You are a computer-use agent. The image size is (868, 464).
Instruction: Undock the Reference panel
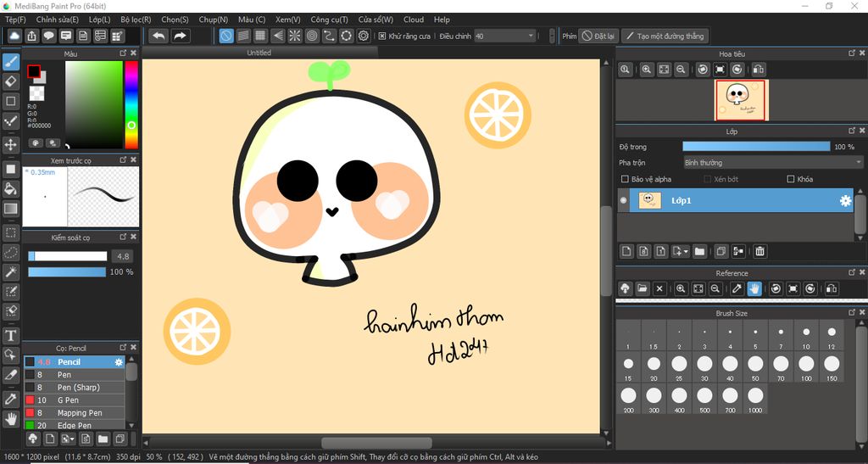coord(852,272)
